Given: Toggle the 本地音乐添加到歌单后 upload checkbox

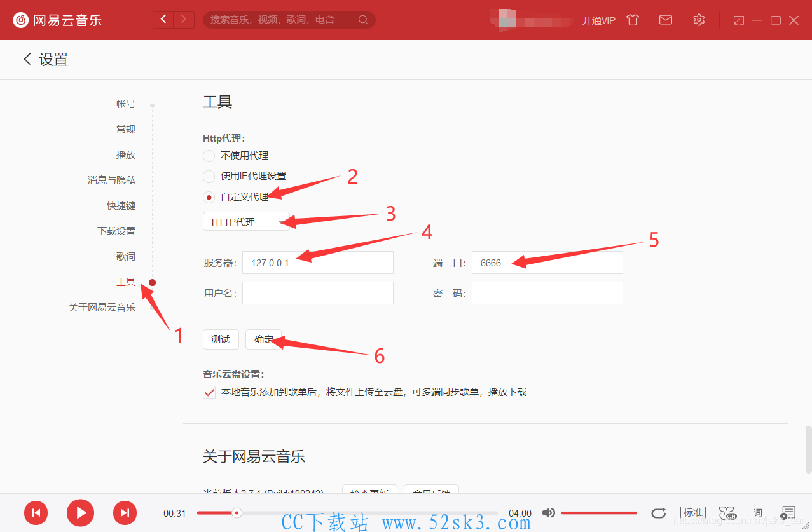Looking at the screenshot, I should point(209,392).
